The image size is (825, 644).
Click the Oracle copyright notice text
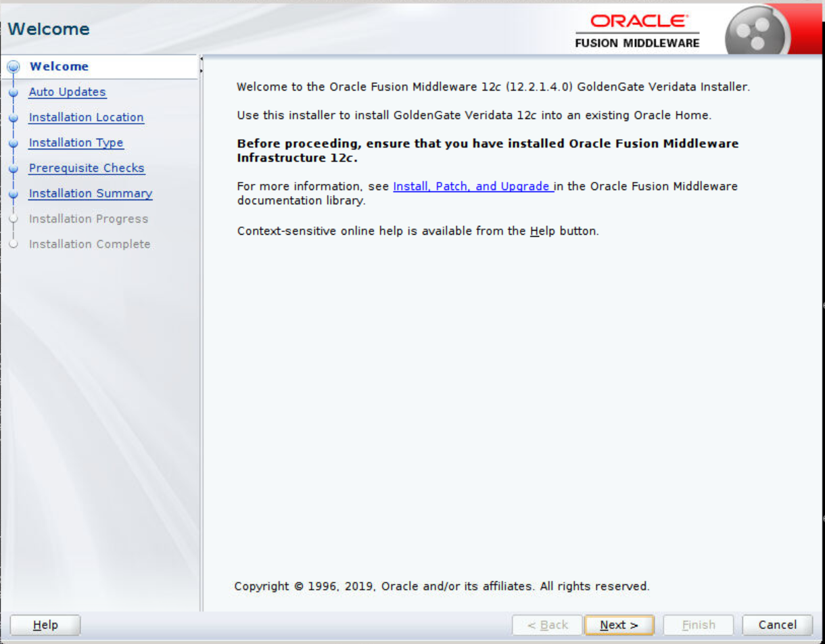(x=442, y=586)
